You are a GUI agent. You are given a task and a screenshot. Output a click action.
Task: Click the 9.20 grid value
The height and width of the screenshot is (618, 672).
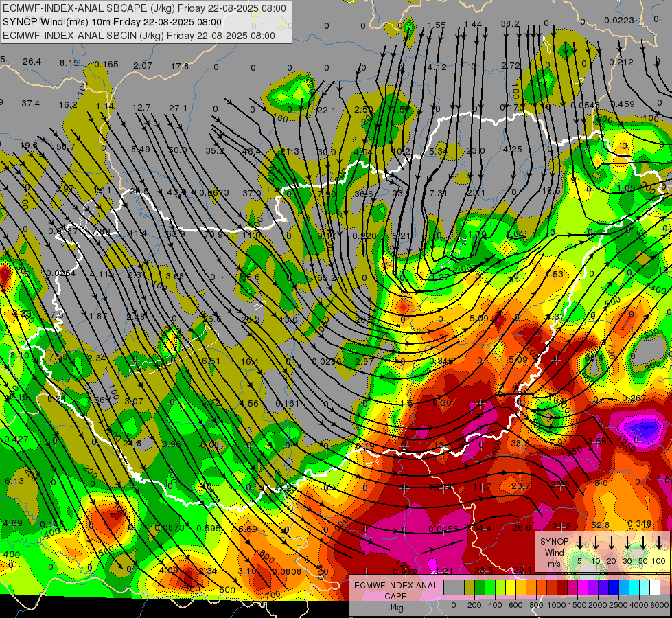click(x=442, y=402)
